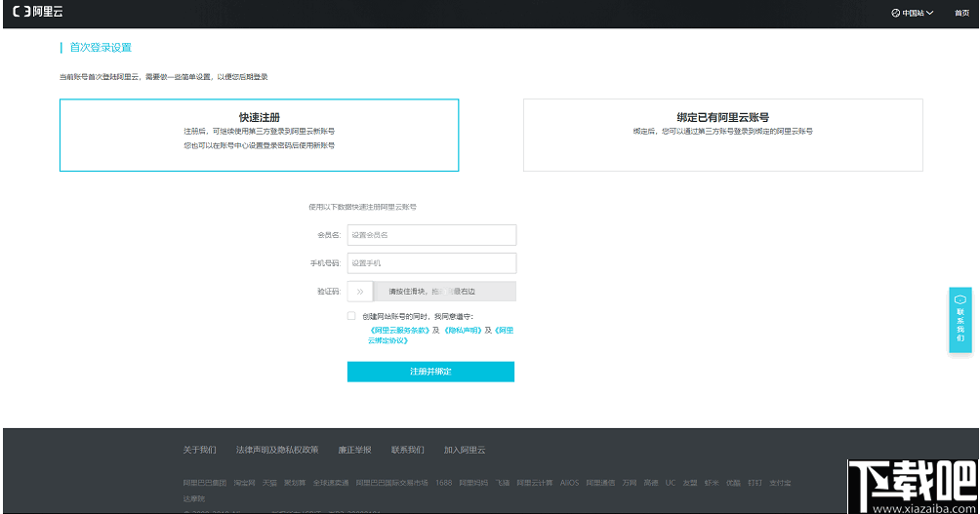Viewport: 980px width, 514px height.
Task: Click the 使用以下数据快速注册阿里云账号 form caption
Action: 362,207
